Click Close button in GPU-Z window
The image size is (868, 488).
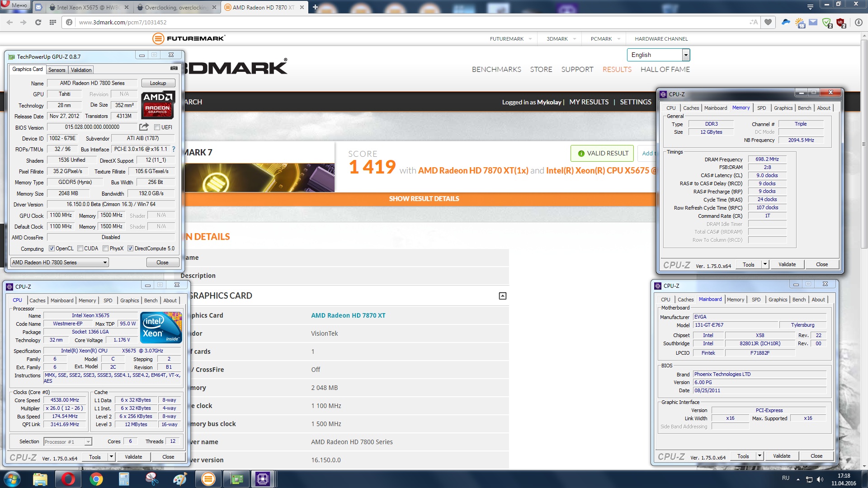pyautogui.click(x=162, y=263)
